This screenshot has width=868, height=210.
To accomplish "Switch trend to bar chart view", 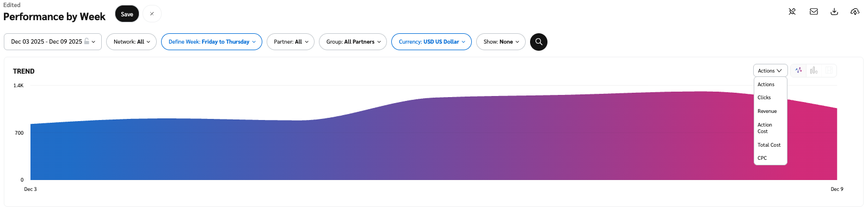I will pyautogui.click(x=814, y=70).
